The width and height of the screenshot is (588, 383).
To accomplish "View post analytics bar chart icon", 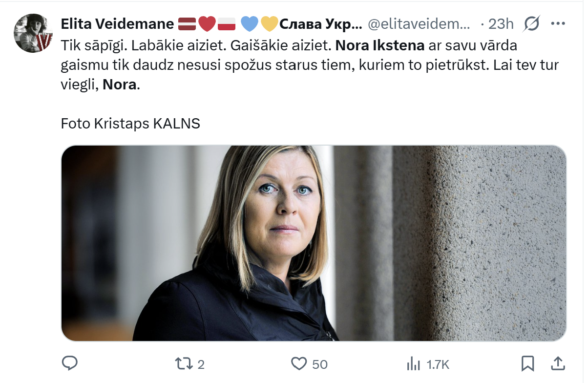I will tap(414, 363).
